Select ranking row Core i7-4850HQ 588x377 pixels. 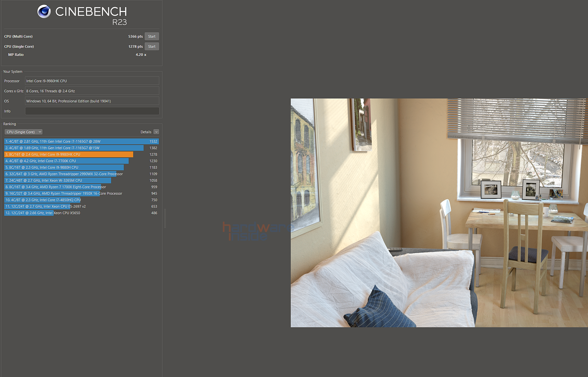coord(82,200)
